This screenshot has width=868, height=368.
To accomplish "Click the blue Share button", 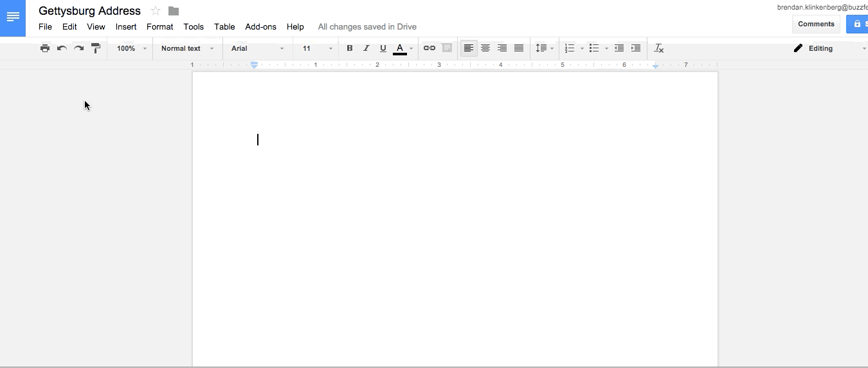I will (x=858, y=24).
